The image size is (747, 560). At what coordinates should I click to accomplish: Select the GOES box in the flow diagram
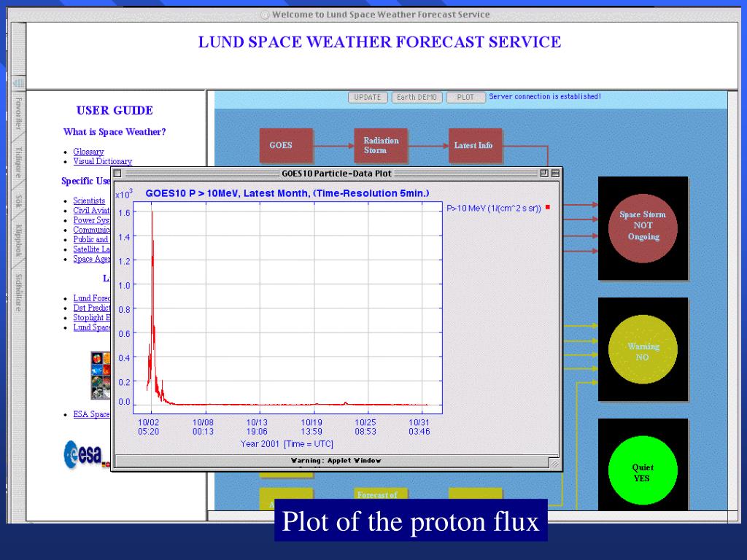286,145
